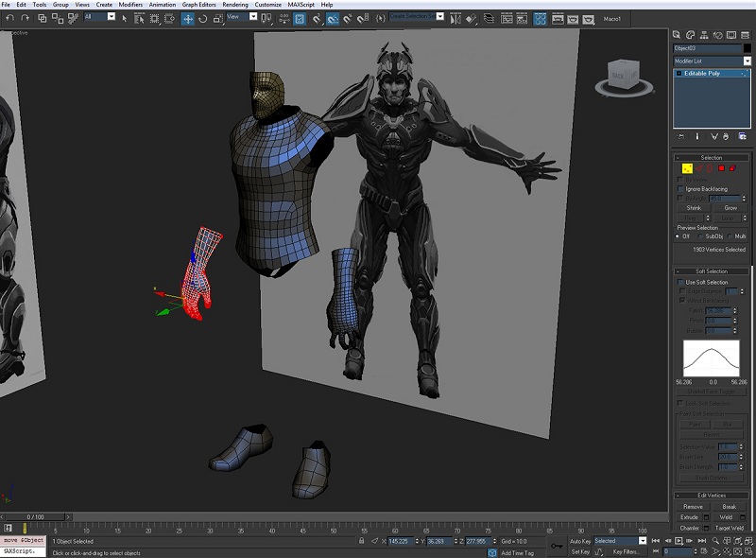756x558 pixels.
Task: Select the SubObj preview selection radio button
Action: tap(700, 236)
